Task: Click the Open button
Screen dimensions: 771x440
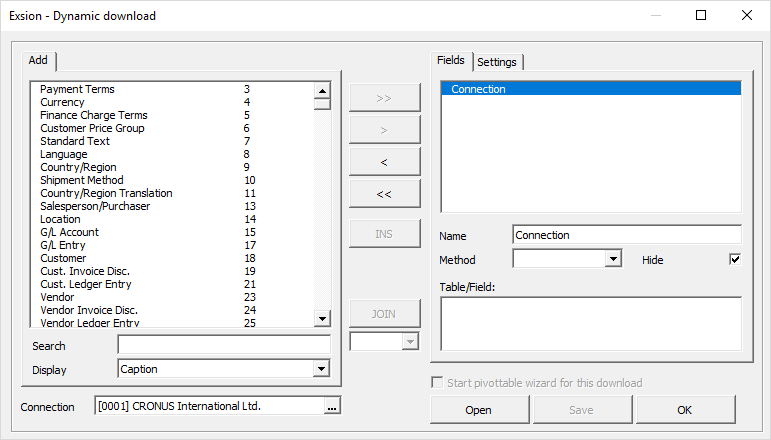Action: pyautogui.click(x=479, y=410)
